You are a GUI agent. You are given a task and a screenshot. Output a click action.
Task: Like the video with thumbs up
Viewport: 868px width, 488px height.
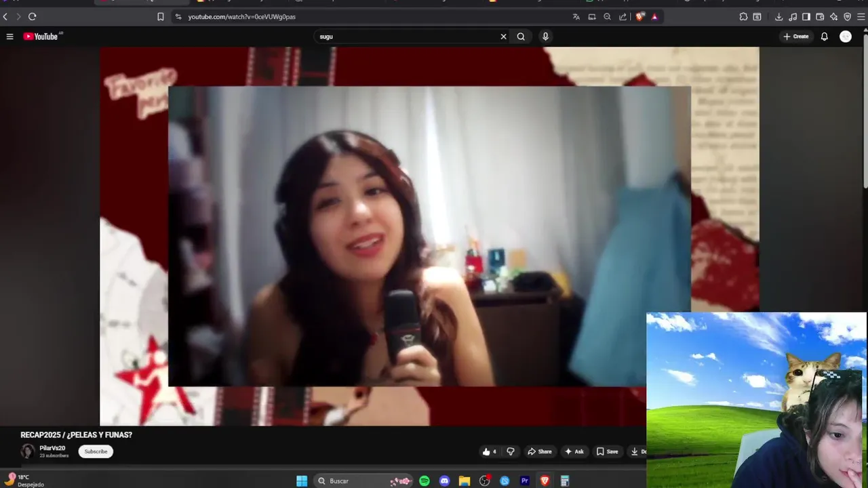(x=489, y=451)
